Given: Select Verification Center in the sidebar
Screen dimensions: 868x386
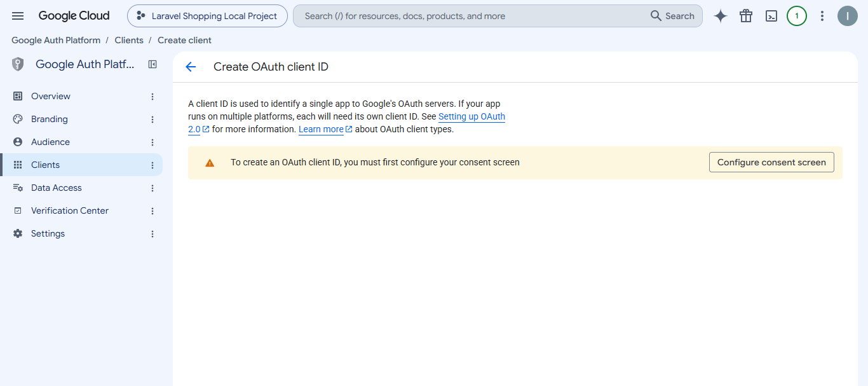Looking at the screenshot, I should point(81,210).
